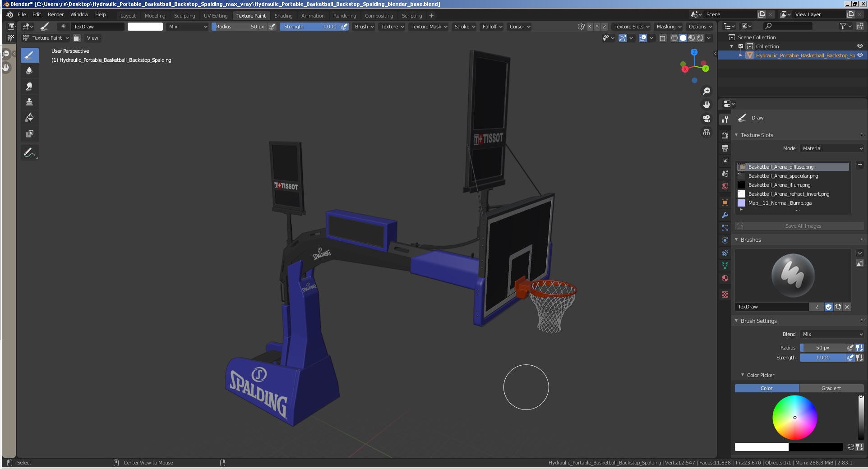Open View Layer properties tab
The width and height of the screenshot is (868, 469).
coord(725,161)
